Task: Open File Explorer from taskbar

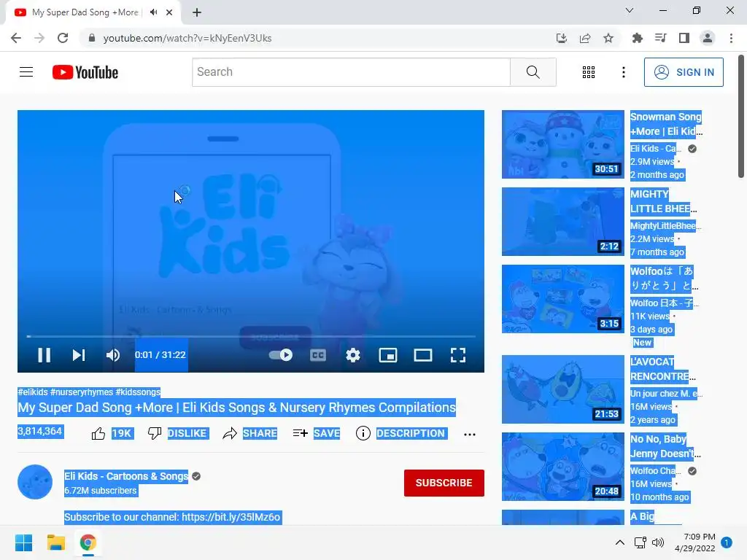Action: 55,542
